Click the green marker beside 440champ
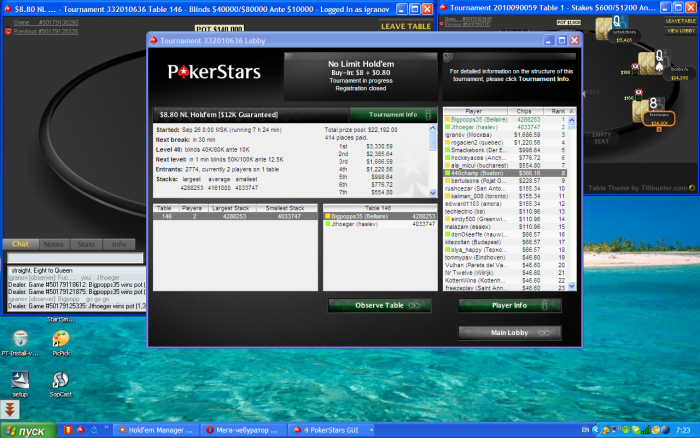700x438 pixels. point(447,173)
